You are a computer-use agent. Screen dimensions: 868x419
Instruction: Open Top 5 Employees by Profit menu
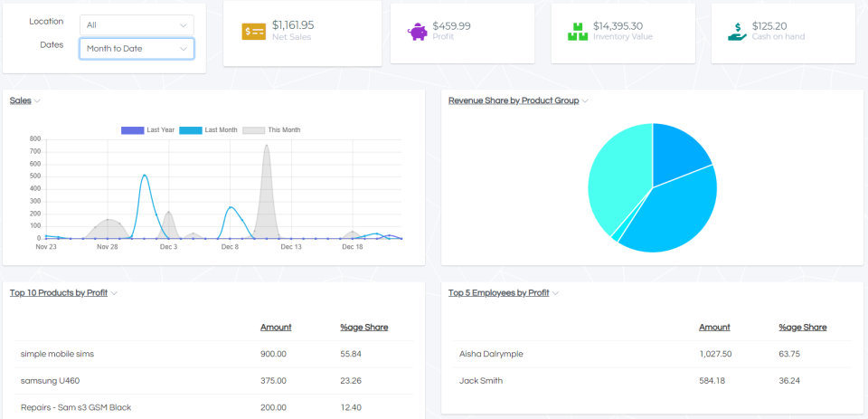504,292
